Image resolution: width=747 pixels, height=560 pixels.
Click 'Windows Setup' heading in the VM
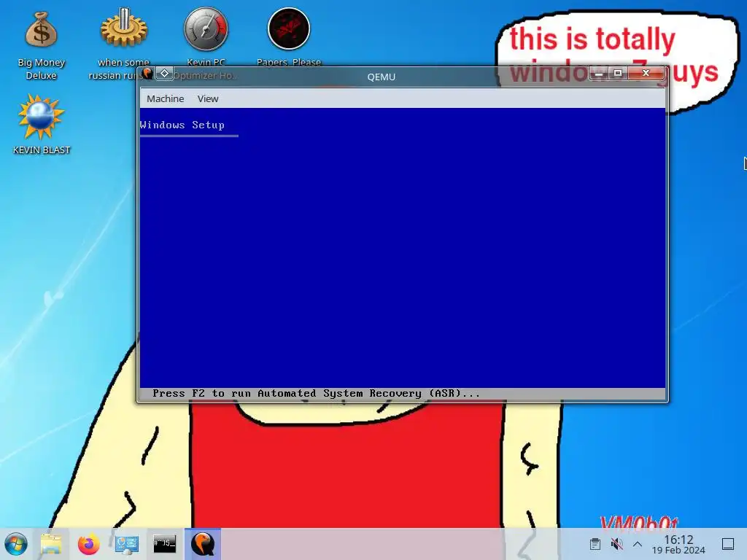click(x=182, y=125)
